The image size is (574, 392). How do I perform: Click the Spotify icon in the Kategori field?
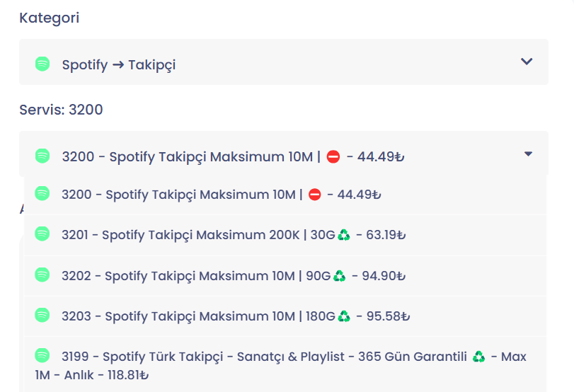pyautogui.click(x=42, y=64)
